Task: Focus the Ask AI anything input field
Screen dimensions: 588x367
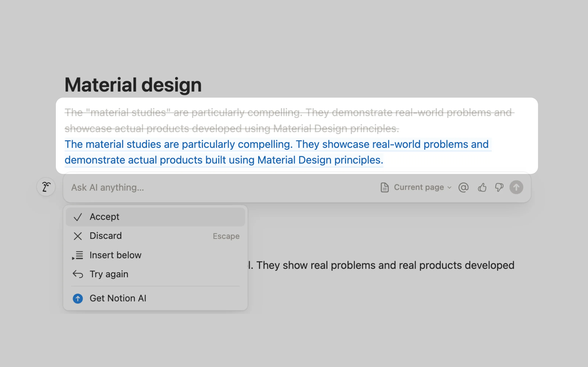Action: pos(219,187)
